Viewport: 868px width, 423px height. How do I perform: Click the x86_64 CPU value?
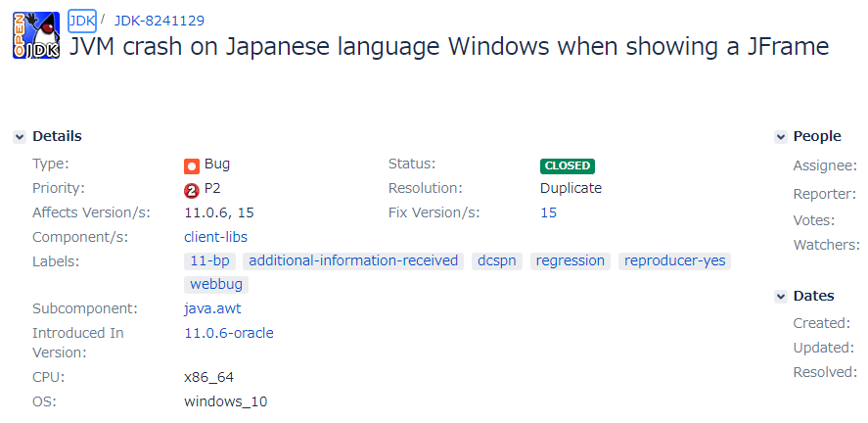pyautogui.click(x=208, y=378)
